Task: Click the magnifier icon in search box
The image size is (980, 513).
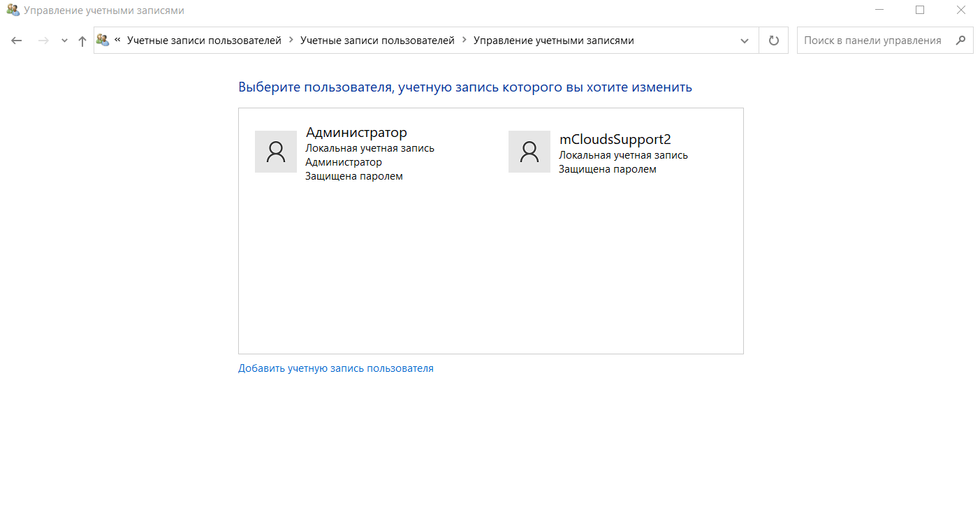Action: coord(961,41)
